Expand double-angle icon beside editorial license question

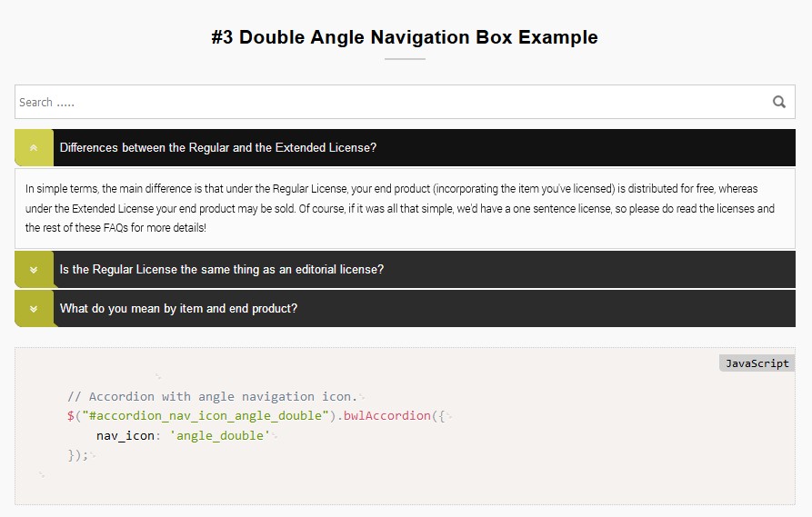(34, 269)
